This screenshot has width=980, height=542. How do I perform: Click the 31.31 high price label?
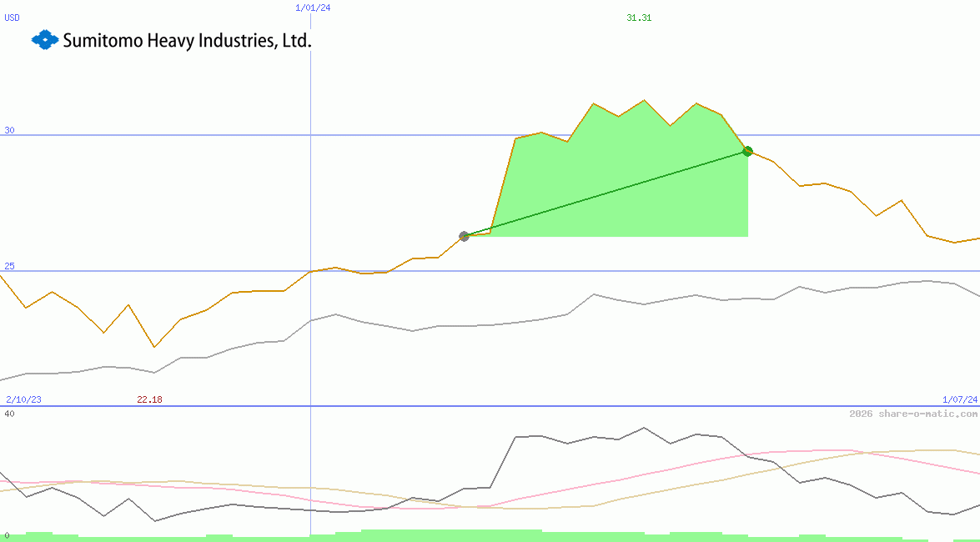click(x=639, y=18)
